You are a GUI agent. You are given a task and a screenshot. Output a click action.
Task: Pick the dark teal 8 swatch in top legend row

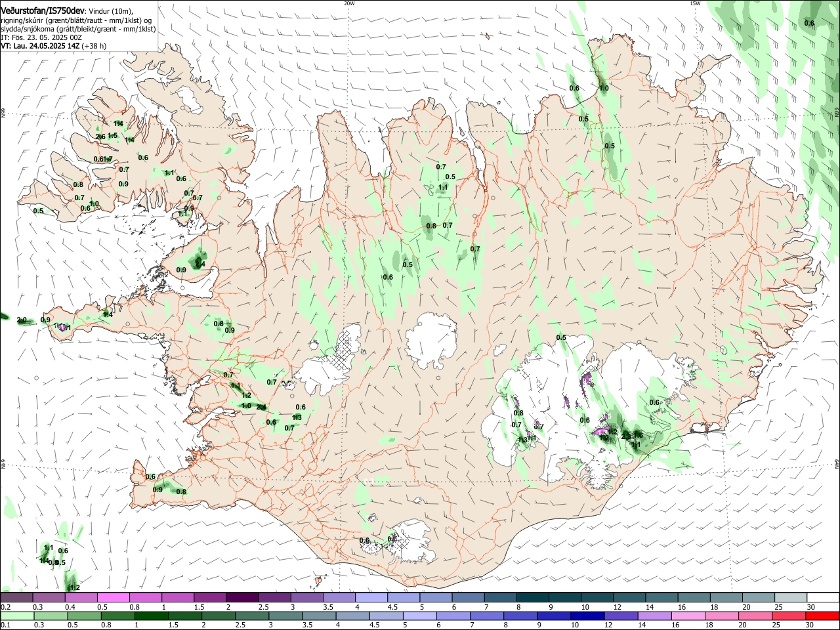click(533, 597)
